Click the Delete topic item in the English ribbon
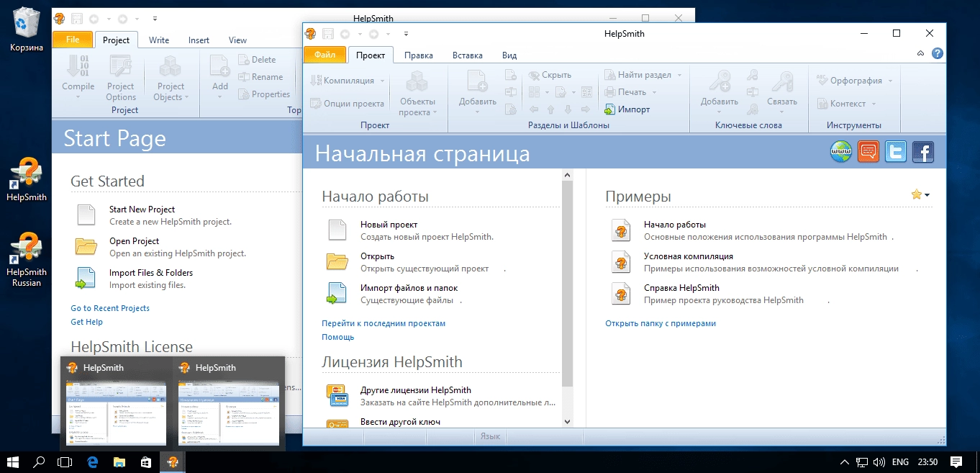The width and height of the screenshot is (980, 473). point(258,60)
